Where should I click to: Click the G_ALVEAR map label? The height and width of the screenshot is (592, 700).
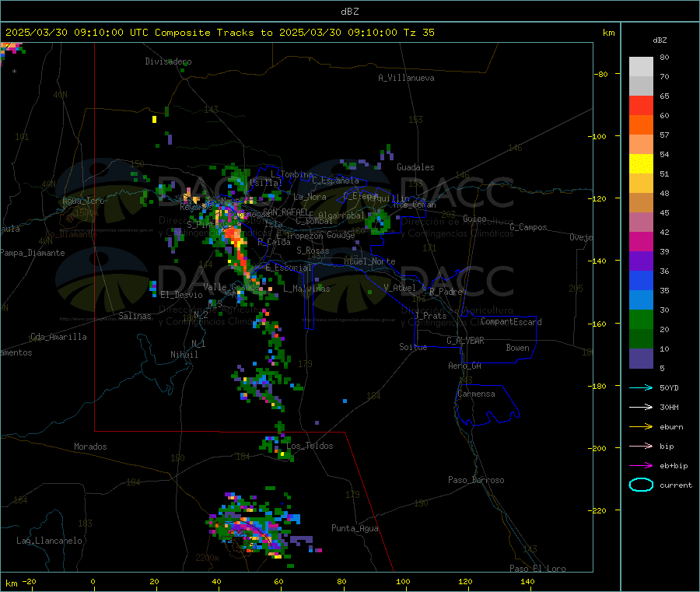pyautogui.click(x=465, y=341)
